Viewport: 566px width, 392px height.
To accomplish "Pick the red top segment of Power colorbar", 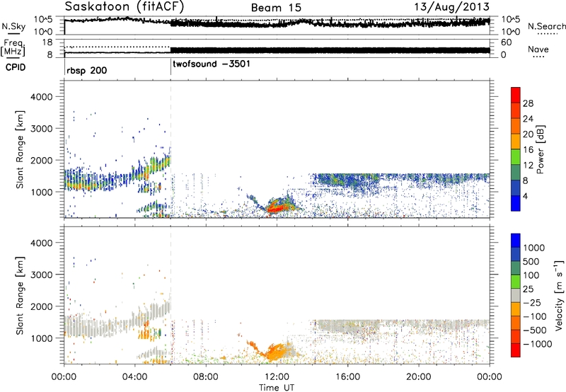I will pyautogui.click(x=516, y=96).
